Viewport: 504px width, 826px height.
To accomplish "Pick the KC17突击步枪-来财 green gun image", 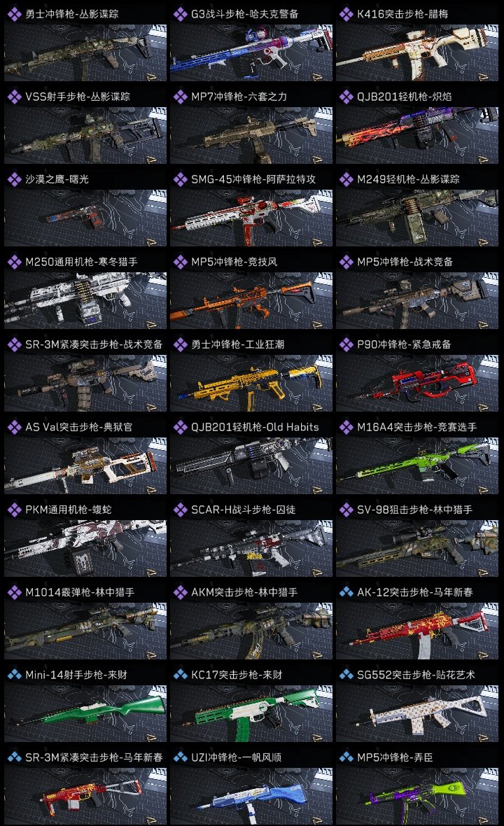I will pyautogui.click(x=251, y=713).
